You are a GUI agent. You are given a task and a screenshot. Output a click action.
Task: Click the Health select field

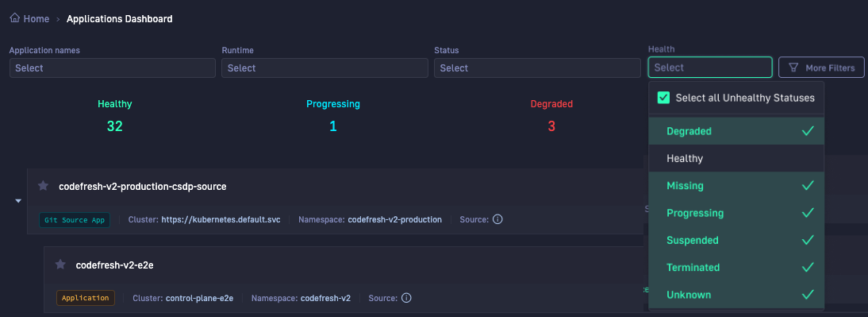click(x=710, y=68)
